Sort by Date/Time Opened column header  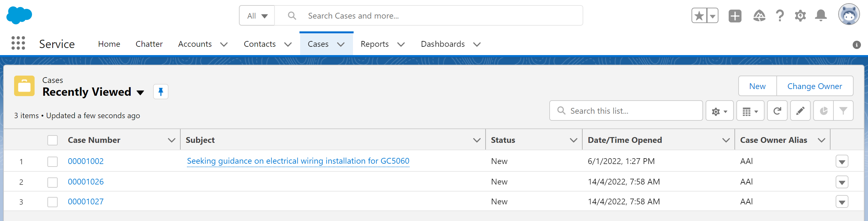[x=625, y=140]
